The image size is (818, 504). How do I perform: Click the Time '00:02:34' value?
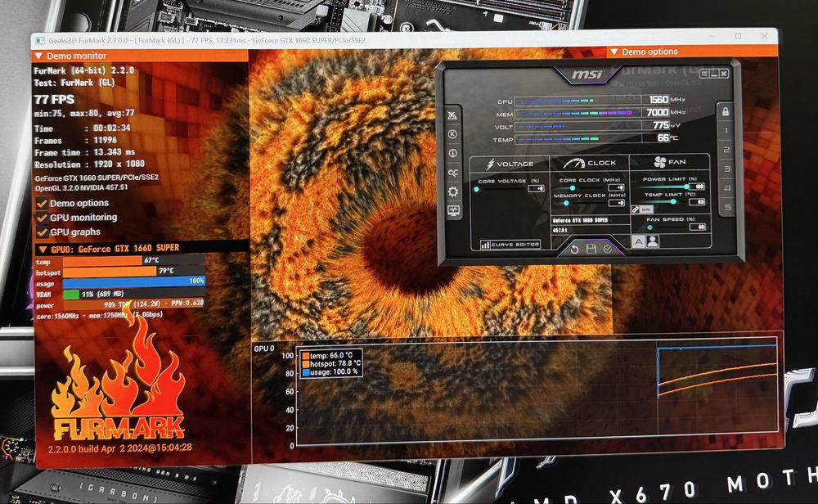point(111,128)
